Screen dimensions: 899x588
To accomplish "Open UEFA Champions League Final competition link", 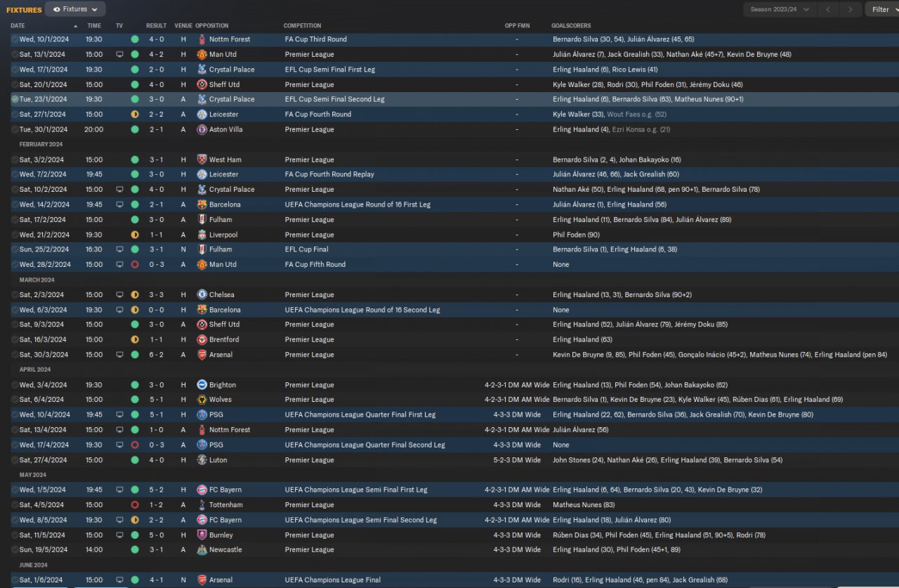I will click(333, 580).
